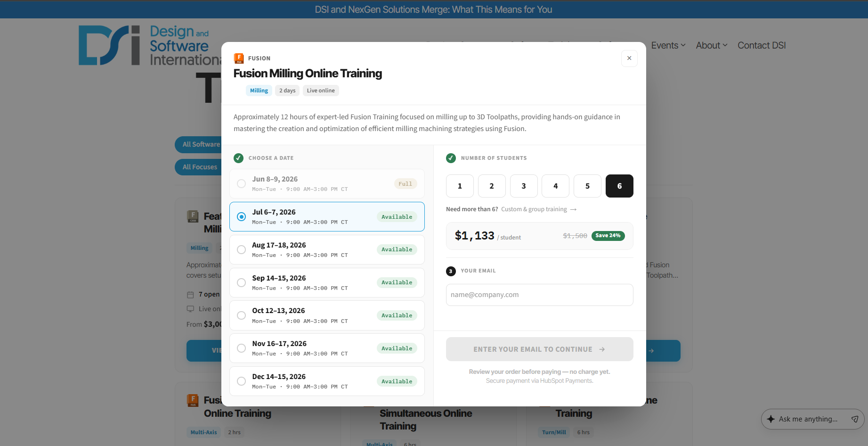Click the Milling tag on the background card
This screenshot has height=446, width=868.
point(199,248)
